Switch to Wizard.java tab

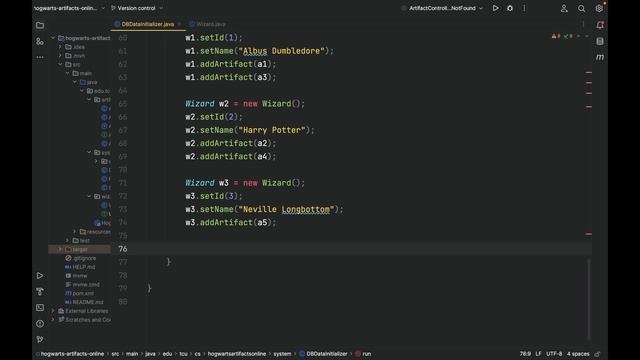(207, 24)
